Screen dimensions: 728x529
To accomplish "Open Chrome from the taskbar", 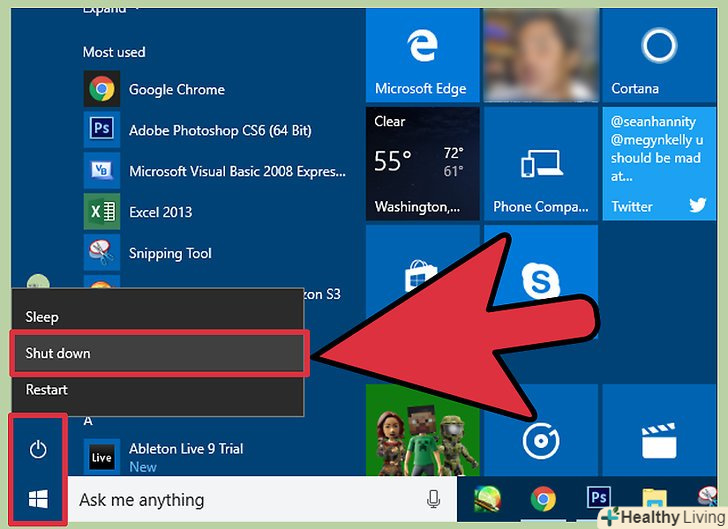I will coord(543,499).
